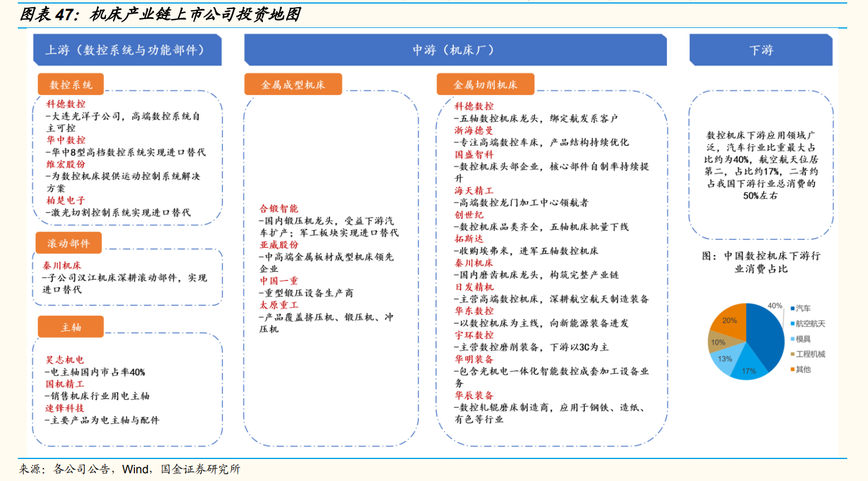Screen dimensions: 868x481
Task: Click the 汽车 legend color swatch
Action: pos(792,309)
